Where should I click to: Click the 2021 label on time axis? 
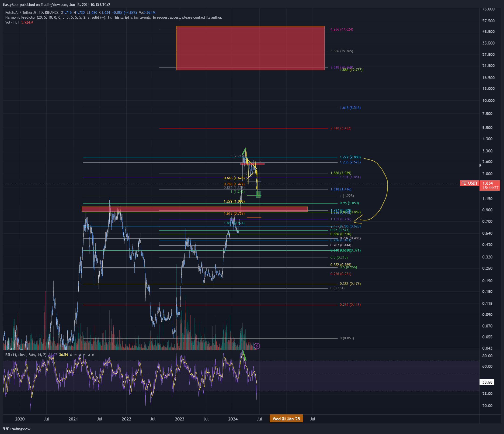[x=73, y=419]
